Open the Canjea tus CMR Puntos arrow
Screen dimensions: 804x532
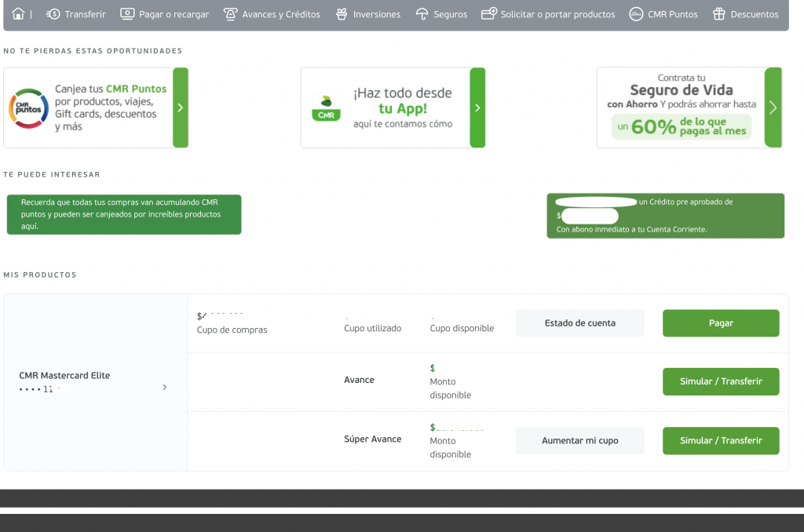click(181, 107)
